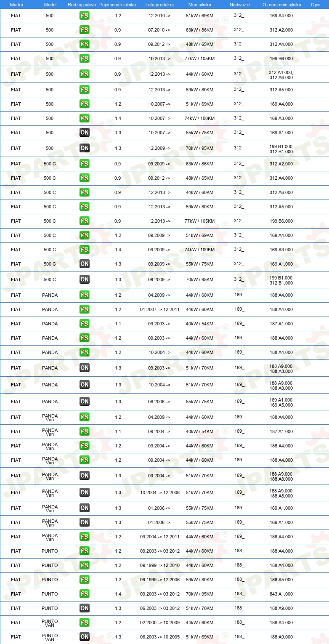Click production date 06.2006 ->
This screenshot has width=329, height=644.
pos(159,402)
